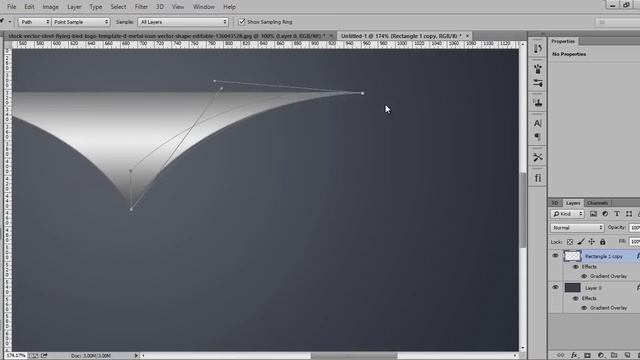Open the Image menu
Screen dimensions: 640x360
[51, 7]
